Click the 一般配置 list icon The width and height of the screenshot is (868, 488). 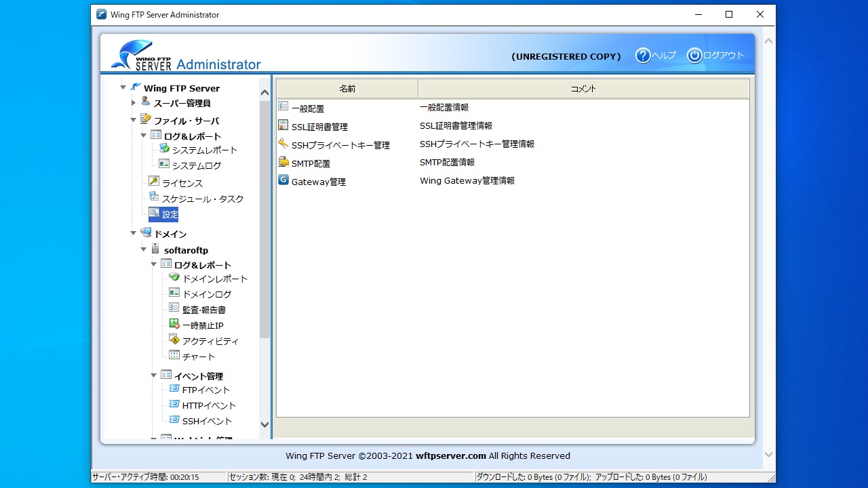(x=283, y=106)
